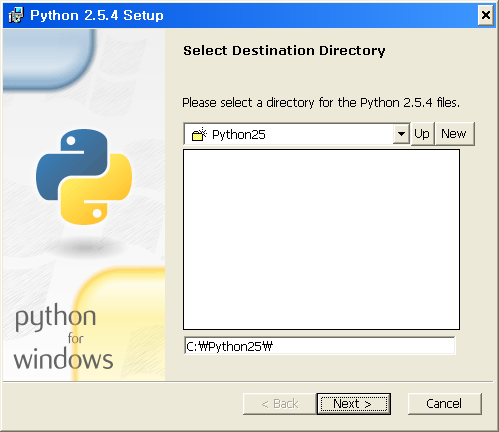
Task: Open the directory dropdown arrow
Action: click(x=401, y=134)
